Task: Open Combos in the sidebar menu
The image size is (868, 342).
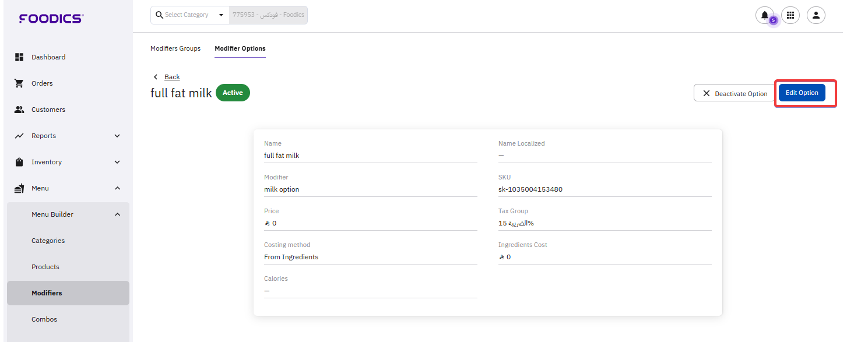Action: click(44, 319)
